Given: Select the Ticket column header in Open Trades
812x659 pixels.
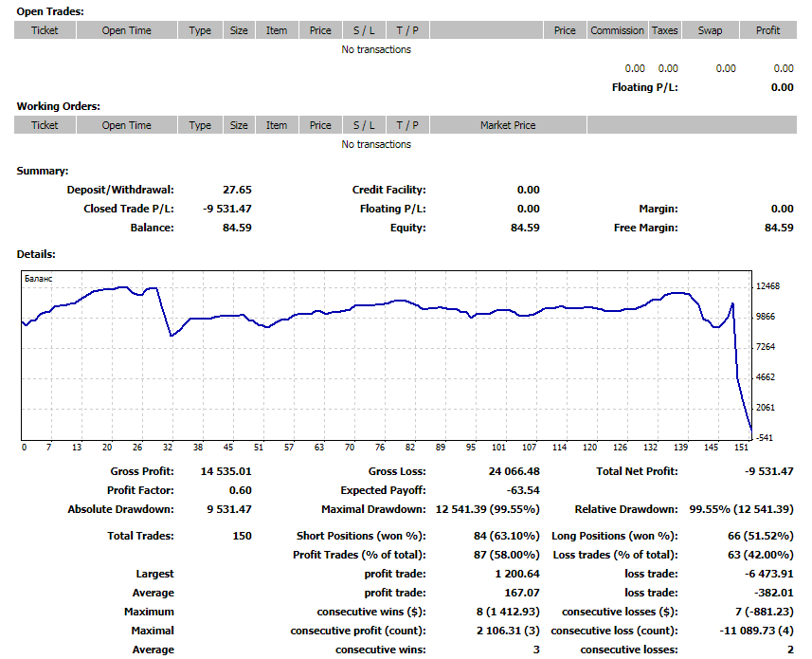Looking at the screenshot, I should [45, 30].
